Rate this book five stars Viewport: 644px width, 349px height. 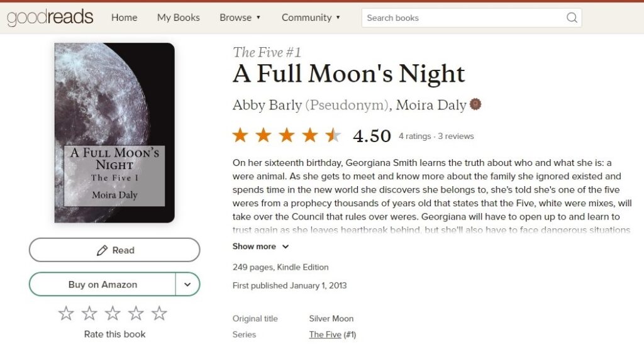point(159,313)
